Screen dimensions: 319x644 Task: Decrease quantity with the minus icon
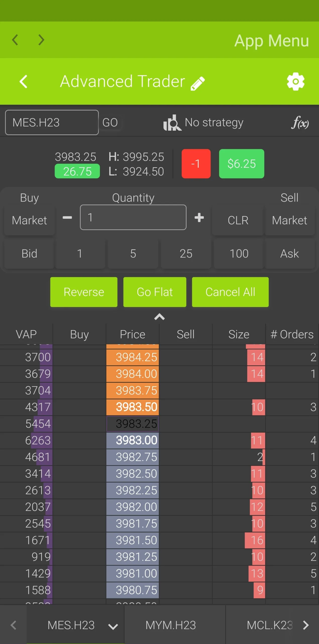click(67, 218)
